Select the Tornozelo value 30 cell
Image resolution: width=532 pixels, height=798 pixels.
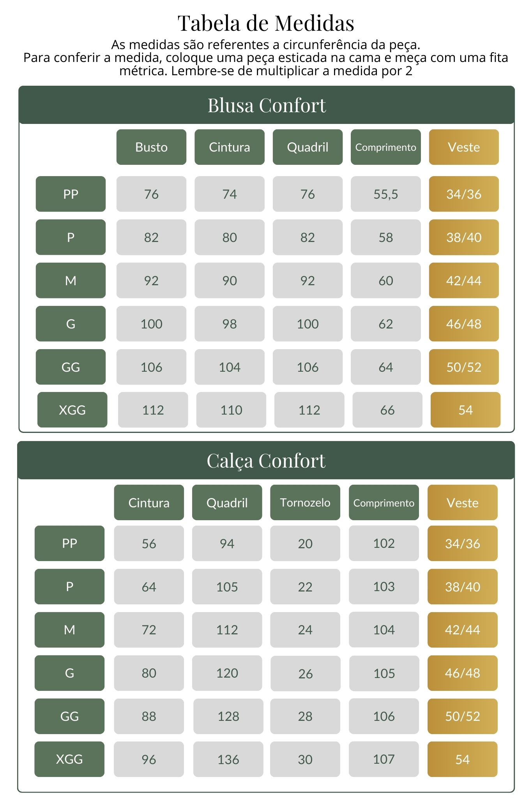tap(305, 759)
